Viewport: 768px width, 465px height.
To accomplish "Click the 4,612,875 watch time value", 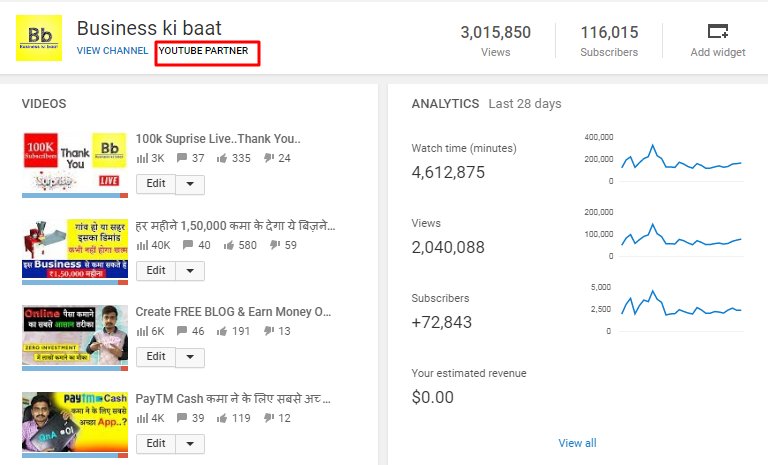I will (448, 172).
